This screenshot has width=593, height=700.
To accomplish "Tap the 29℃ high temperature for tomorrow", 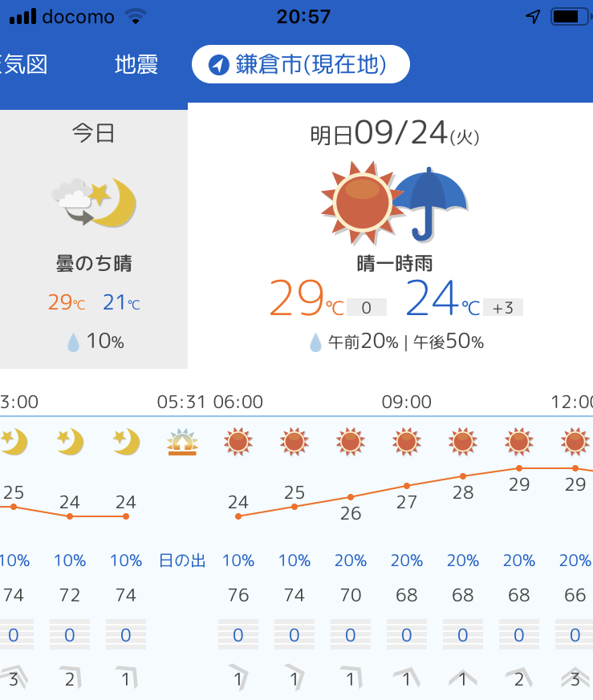I will pyautogui.click(x=306, y=298).
